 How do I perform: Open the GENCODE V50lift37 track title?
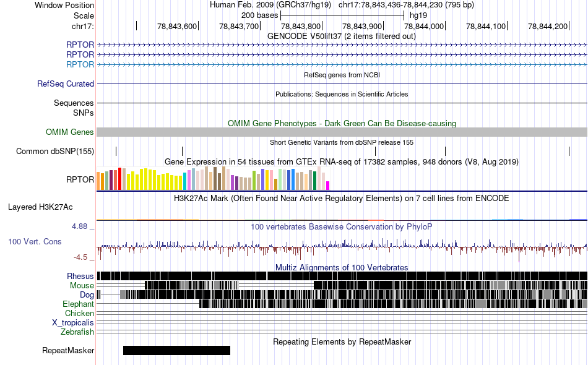341,36
